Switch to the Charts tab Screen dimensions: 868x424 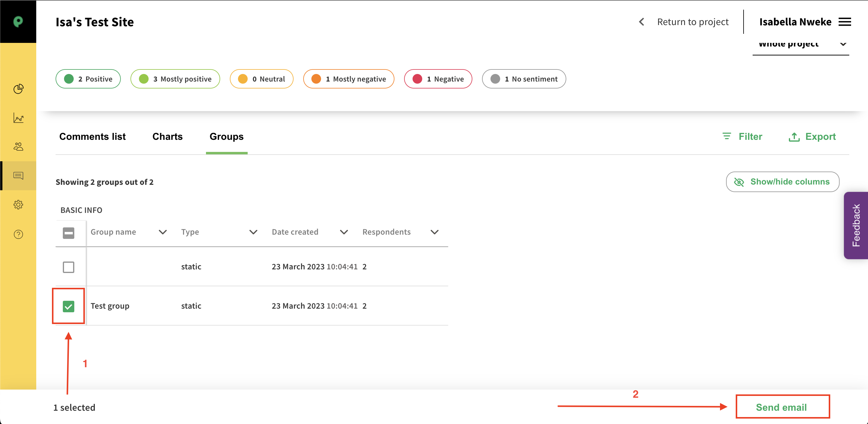pos(167,137)
